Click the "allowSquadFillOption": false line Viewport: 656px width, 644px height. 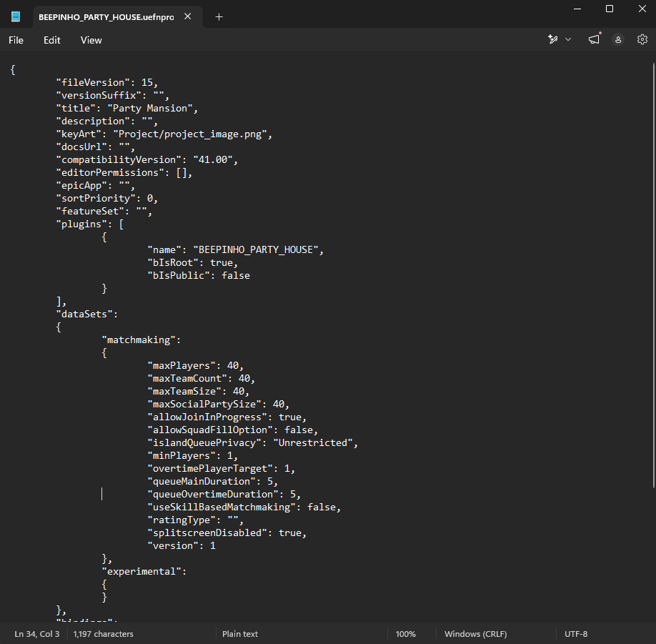click(233, 430)
